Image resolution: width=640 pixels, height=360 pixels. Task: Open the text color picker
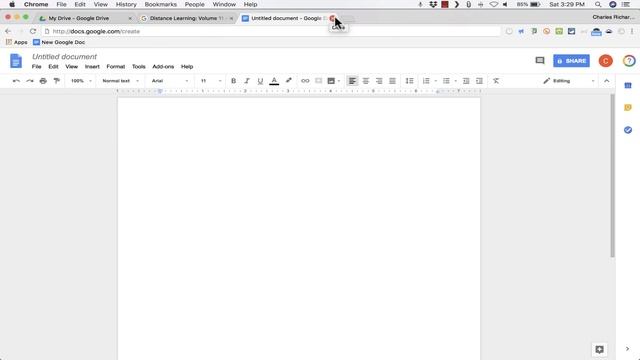(x=274, y=81)
